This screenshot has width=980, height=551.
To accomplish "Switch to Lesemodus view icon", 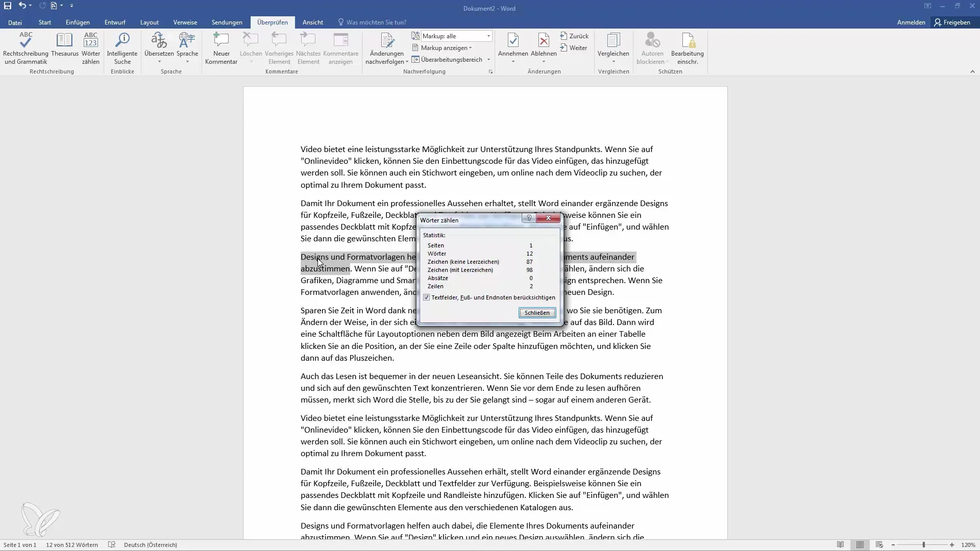I will click(840, 545).
